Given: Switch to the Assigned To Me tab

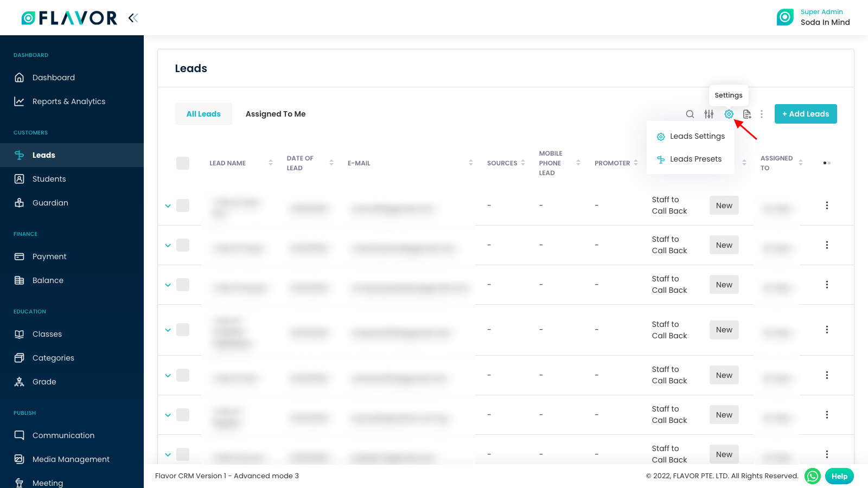Looking at the screenshot, I should [x=275, y=114].
